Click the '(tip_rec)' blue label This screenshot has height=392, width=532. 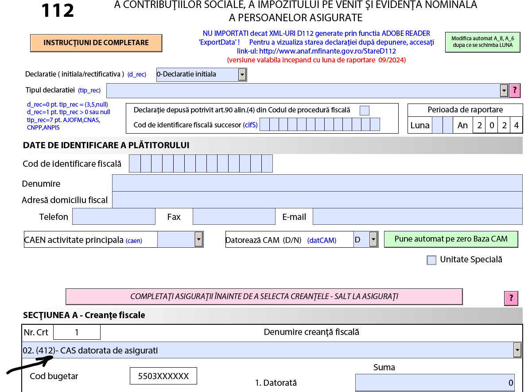[x=89, y=90]
